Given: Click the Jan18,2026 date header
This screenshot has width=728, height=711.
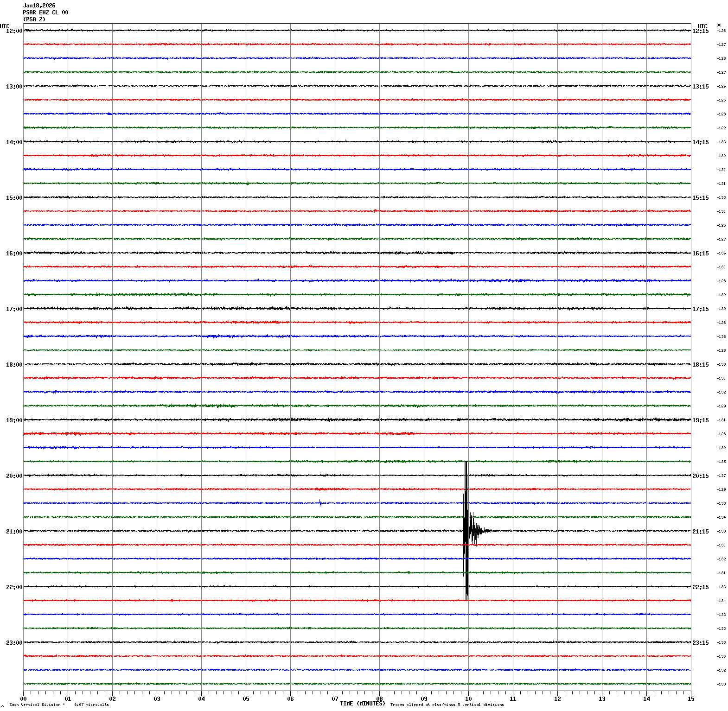Looking at the screenshot, I should point(39,6).
